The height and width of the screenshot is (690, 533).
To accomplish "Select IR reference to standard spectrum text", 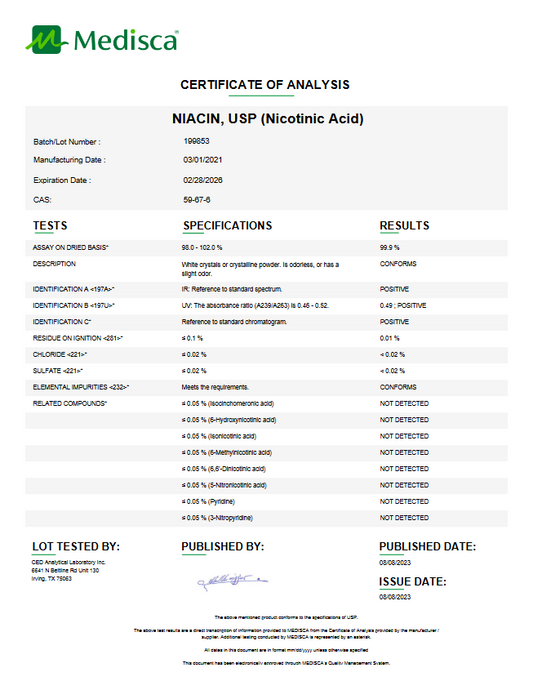I will 232,289.
